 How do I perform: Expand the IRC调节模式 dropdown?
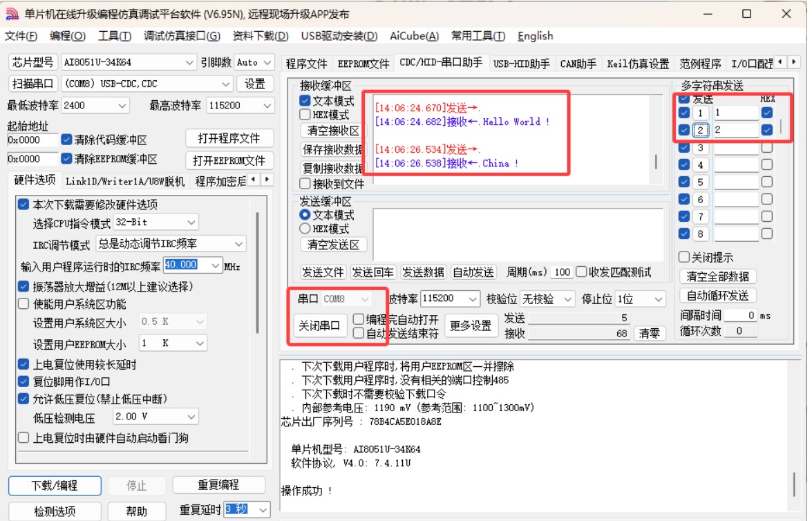pyautogui.click(x=238, y=244)
